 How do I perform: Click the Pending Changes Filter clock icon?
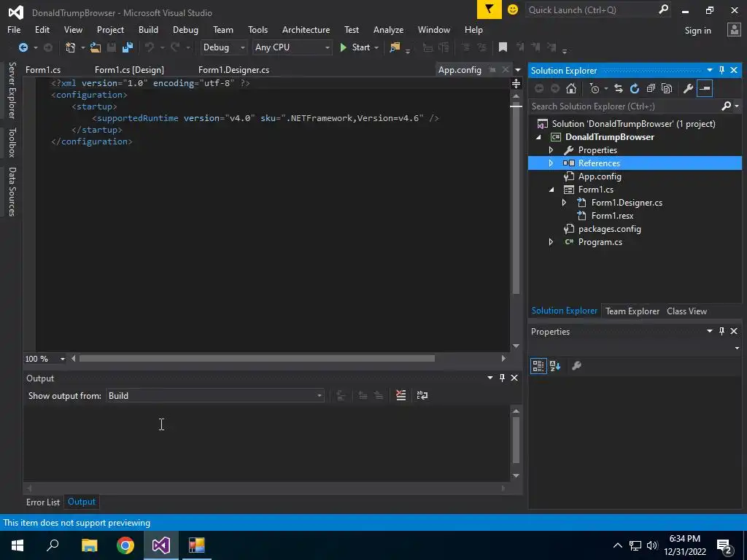point(594,88)
